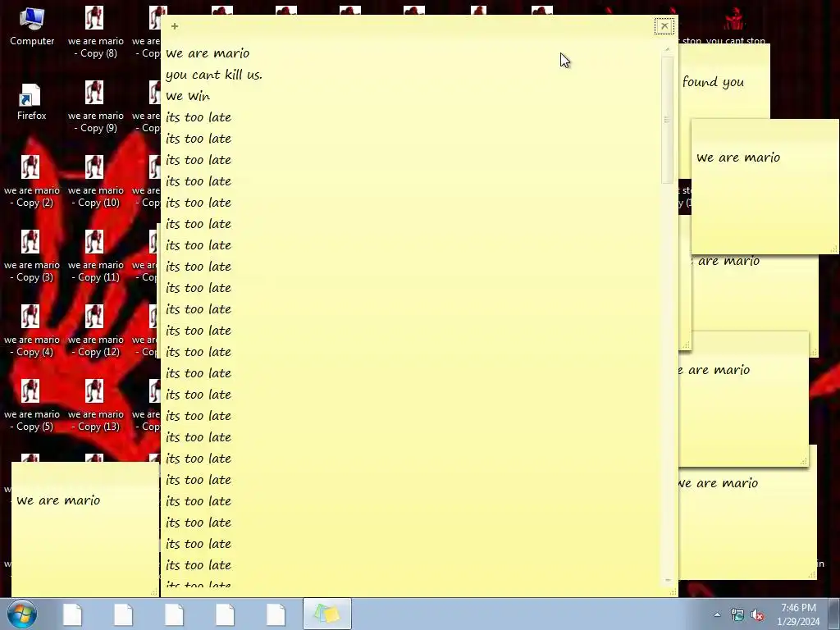Focus the 'found you' sticky note
This screenshot has height=630, width=840.
724,81
